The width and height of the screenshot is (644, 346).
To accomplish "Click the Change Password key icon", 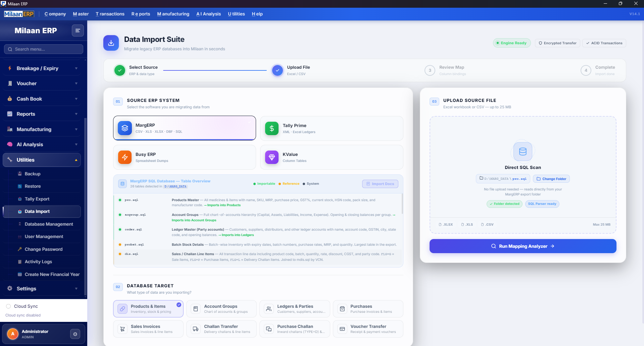I will (x=20, y=249).
